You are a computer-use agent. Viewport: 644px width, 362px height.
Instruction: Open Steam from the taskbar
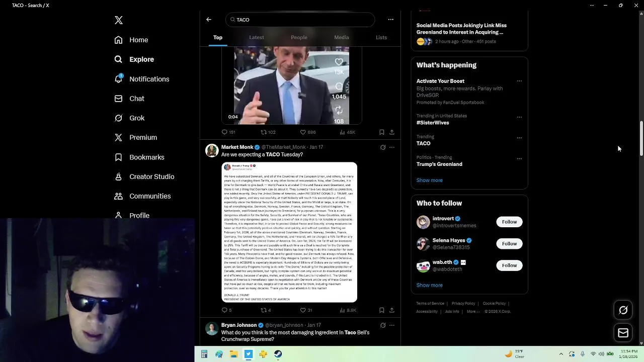(x=278, y=354)
